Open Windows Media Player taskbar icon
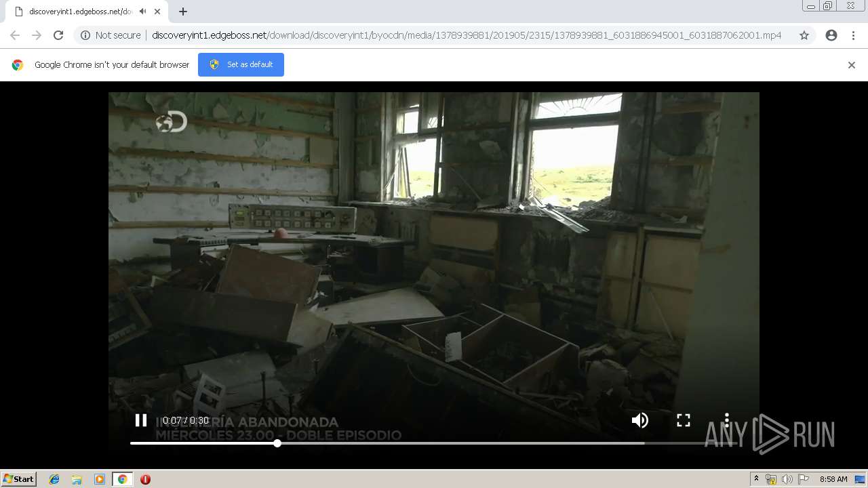The width and height of the screenshot is (868, 488). coord(100,479)
